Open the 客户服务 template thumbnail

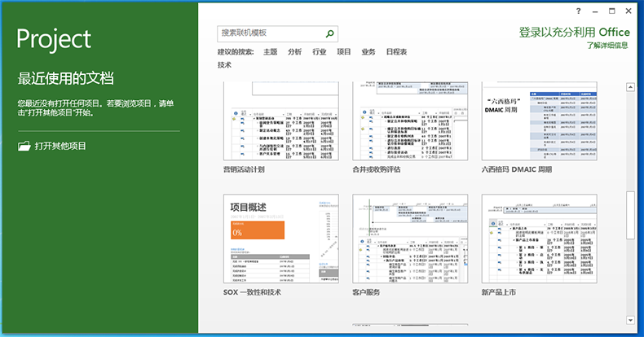410,239
